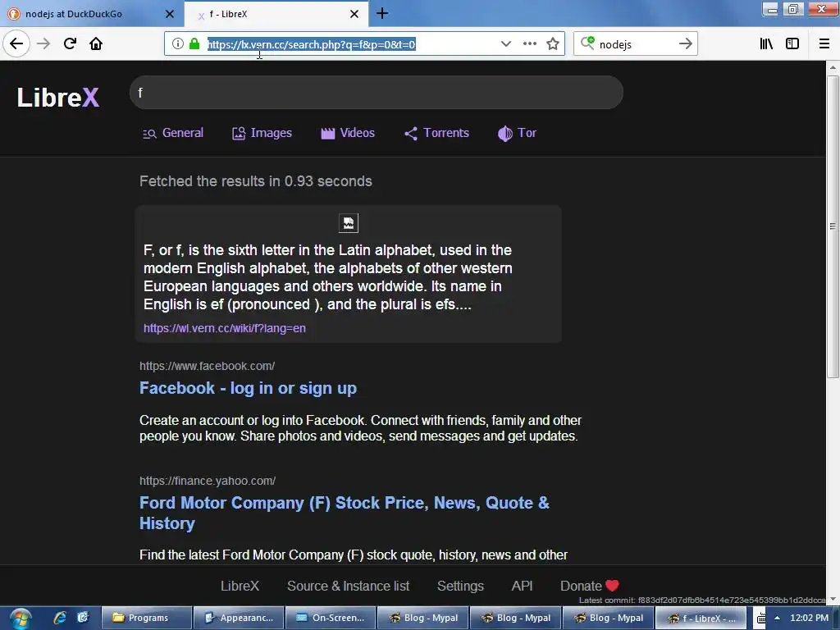Screen dimensions: 840x630
Task: Click the 12:02 PM taskbar clock
Action: point(809,618)
